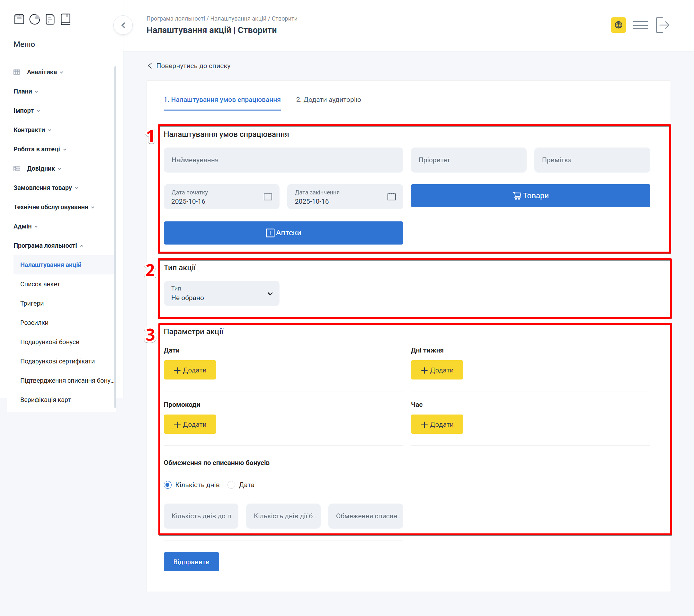
Task: Expand the Аналітика menu section
Action: [42, 72]
